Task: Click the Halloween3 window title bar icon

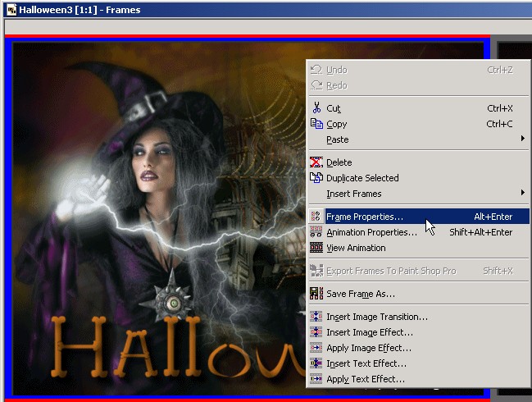Action: pos(11,10)
